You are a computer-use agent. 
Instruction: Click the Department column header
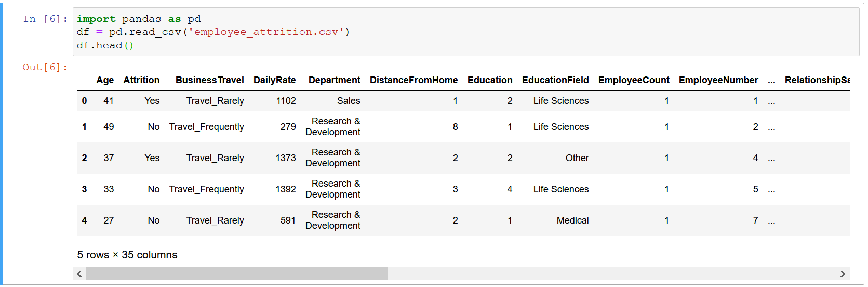[335, 80]
